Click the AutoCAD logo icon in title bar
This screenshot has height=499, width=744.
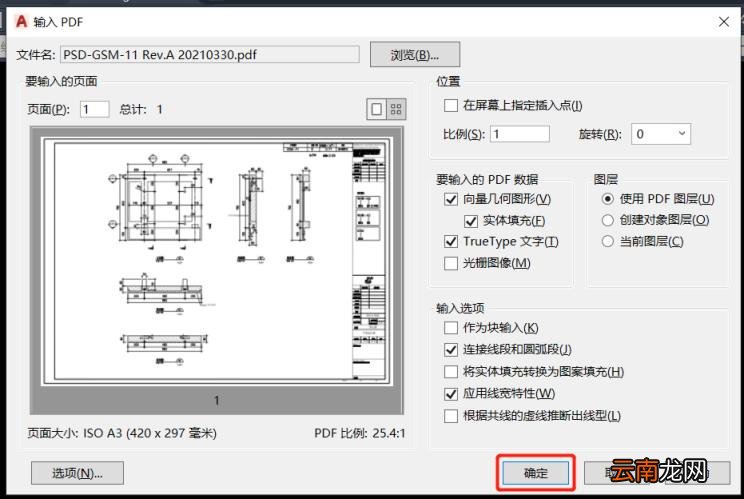coord(21,21)
